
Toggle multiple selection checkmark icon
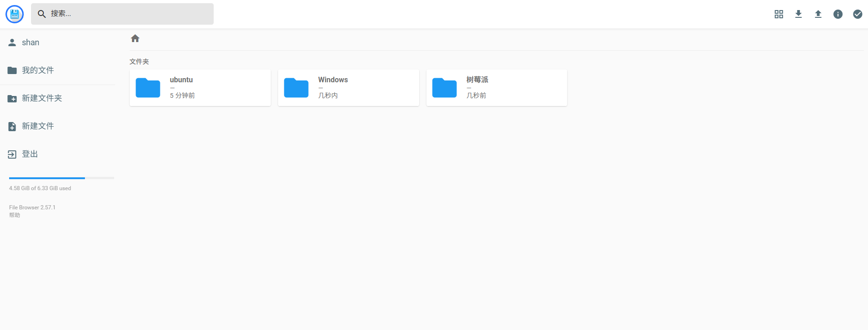[857, 14]
